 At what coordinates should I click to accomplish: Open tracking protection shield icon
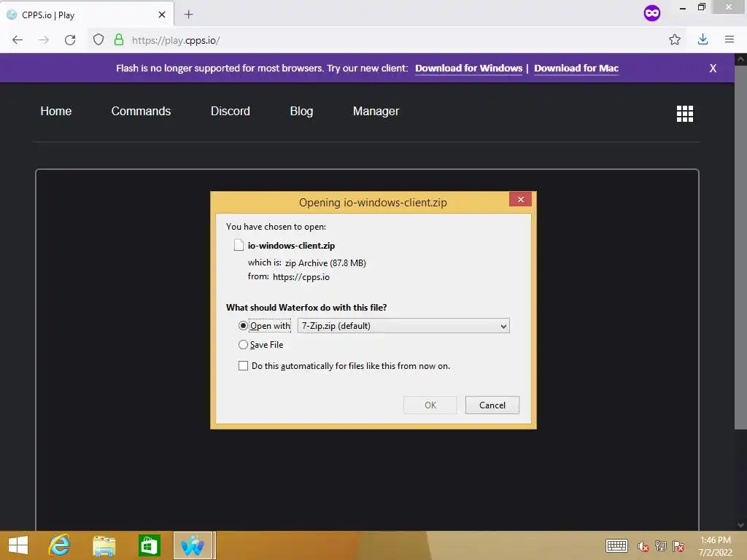click(x=98, y=40)
